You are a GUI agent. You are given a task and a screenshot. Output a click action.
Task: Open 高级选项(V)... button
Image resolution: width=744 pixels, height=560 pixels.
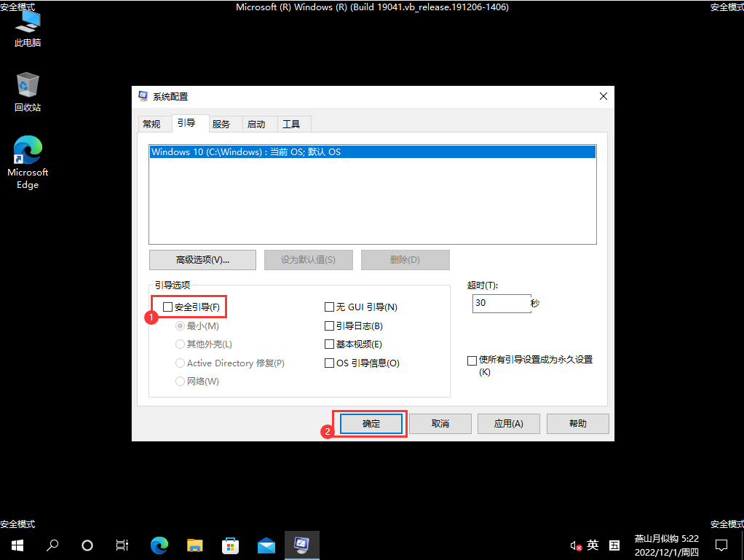point(202,260)
